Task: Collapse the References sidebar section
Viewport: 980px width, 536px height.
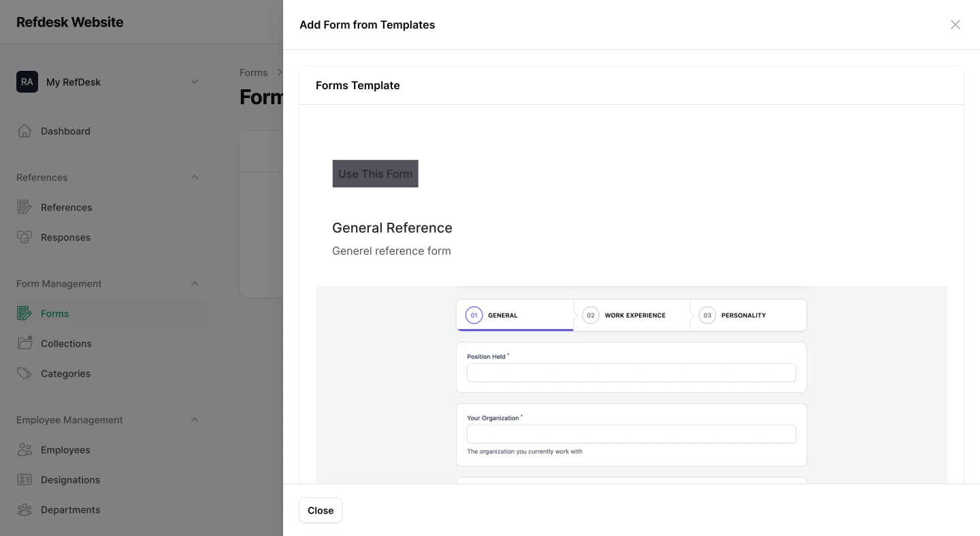Action: tap(195, 177)
